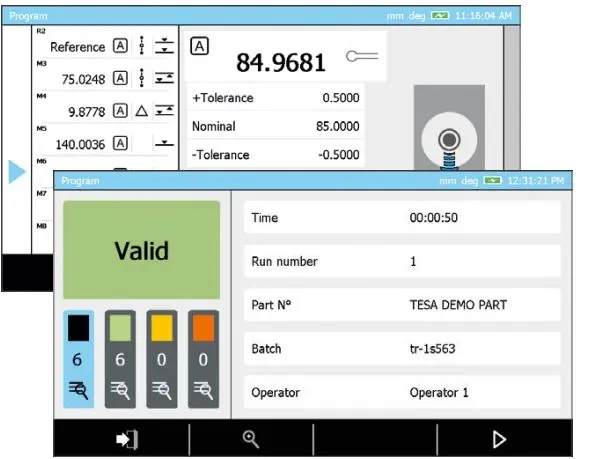Click the triangle icon in the 9.8778 row
Viewport: 598px width, 459px height.
pos(141,111)
